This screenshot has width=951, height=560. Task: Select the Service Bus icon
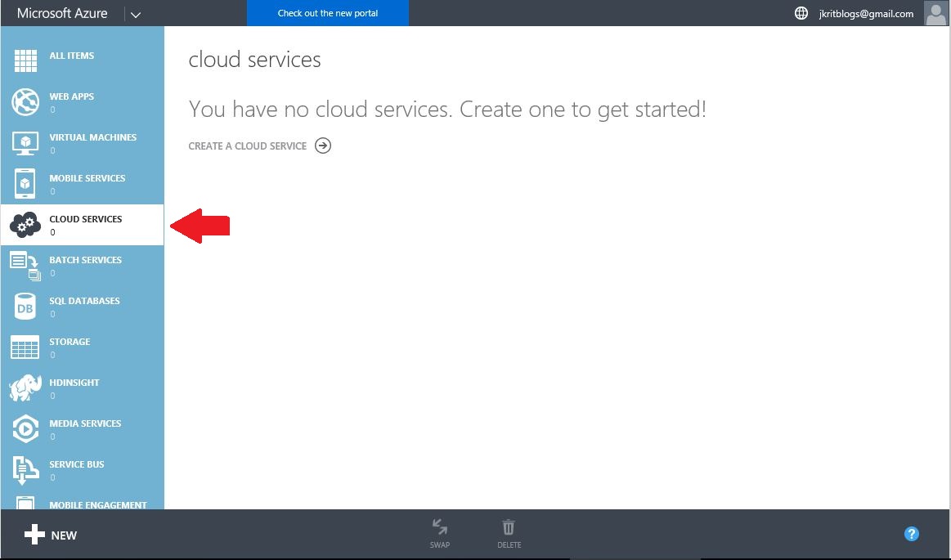25,470
